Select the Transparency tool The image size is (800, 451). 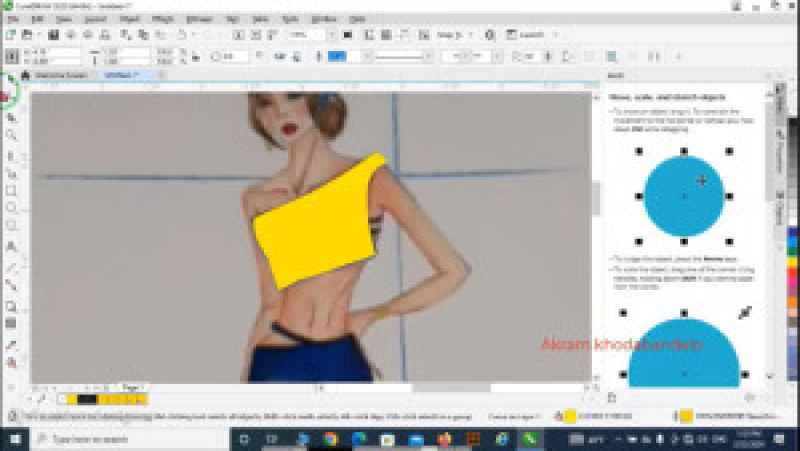tap(11, 323)
